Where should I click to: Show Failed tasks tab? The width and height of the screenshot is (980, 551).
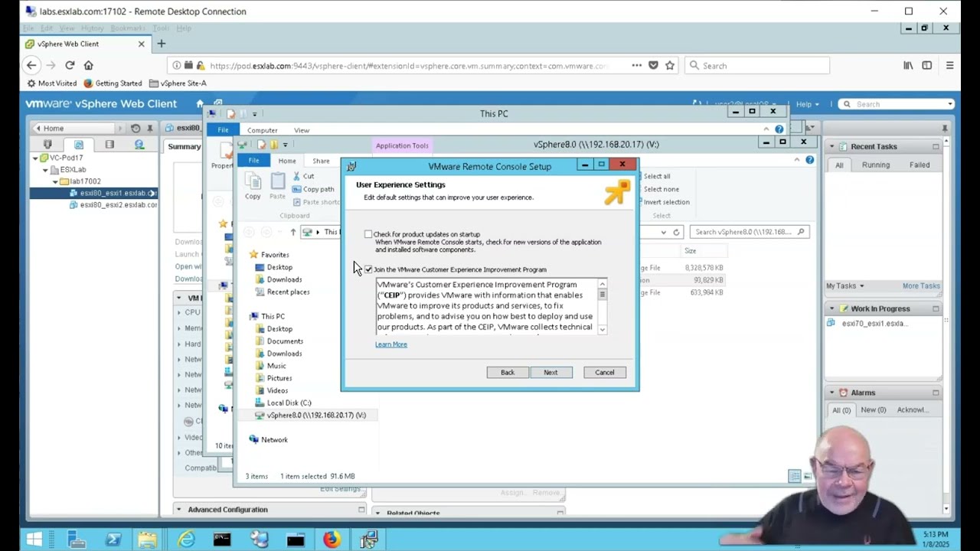tap(920, 165)
